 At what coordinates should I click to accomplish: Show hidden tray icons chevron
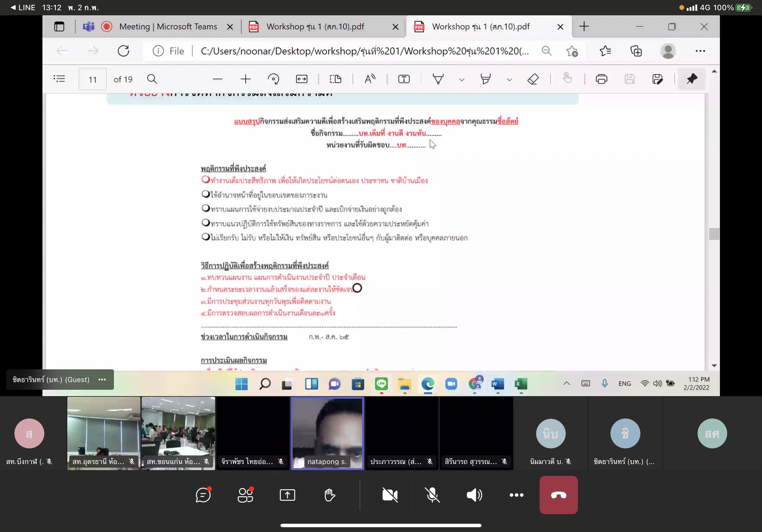pos(566,383)
